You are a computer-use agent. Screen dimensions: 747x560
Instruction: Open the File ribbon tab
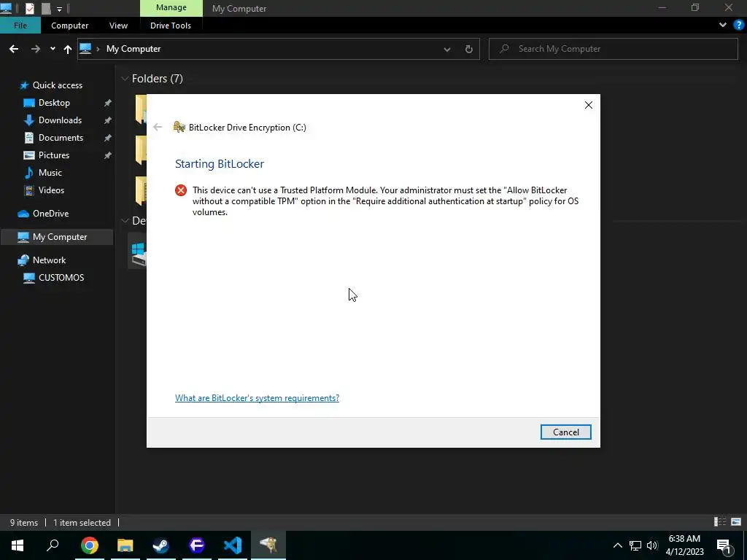(x=20, y=26)
